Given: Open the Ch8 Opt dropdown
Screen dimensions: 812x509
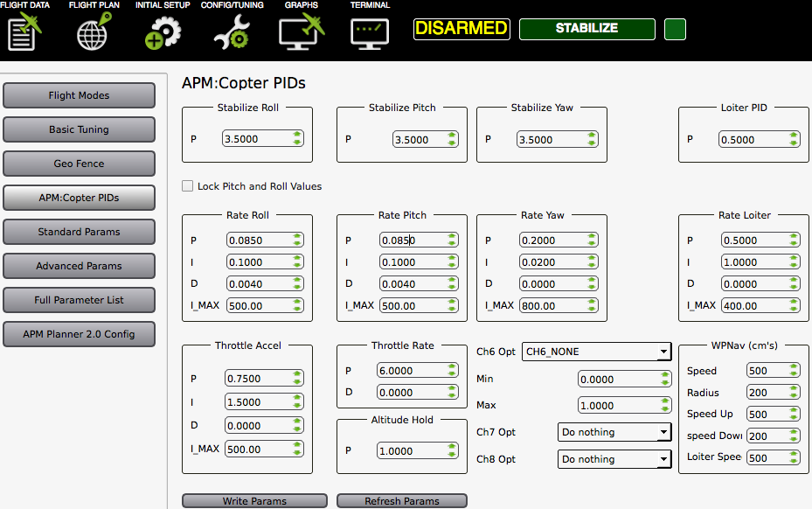Looking at the screenshot, I should [x=614, y=459].
